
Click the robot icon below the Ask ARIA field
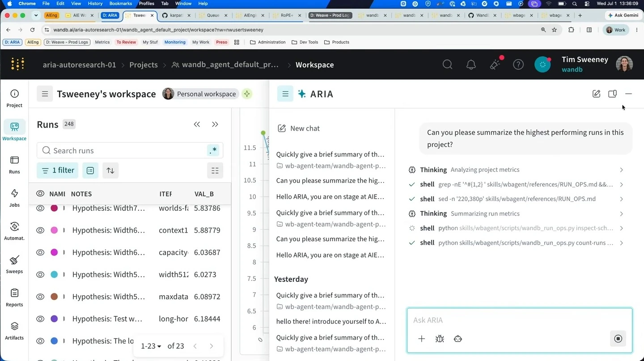click(458, 339)
